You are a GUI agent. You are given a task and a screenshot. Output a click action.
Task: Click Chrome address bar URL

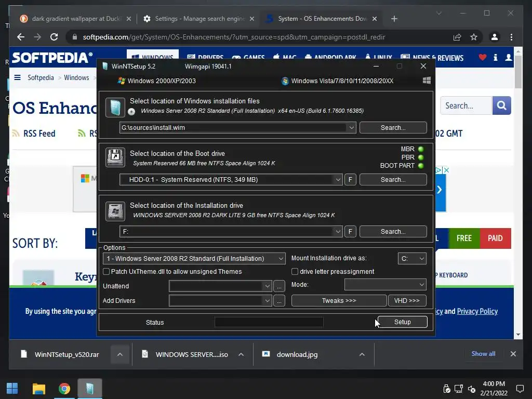coord(234,37)
